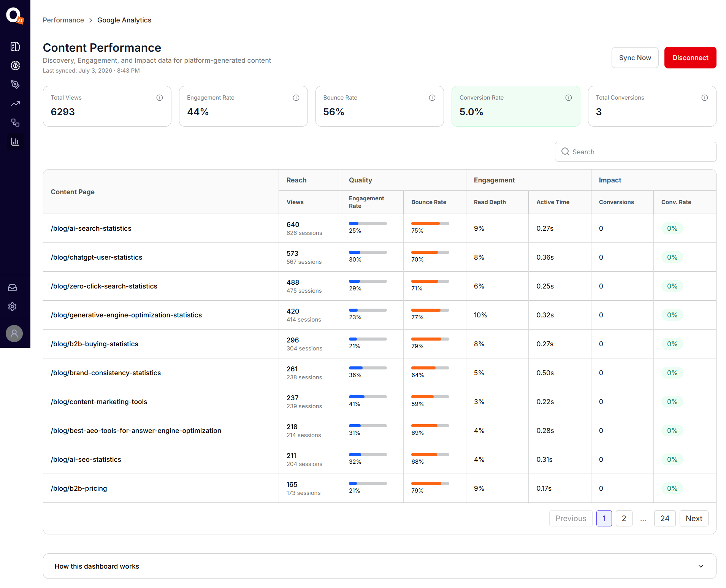726x588 pixels.
Task: Click info icon on Bounce Rate card
Action: tap(432, 98)
